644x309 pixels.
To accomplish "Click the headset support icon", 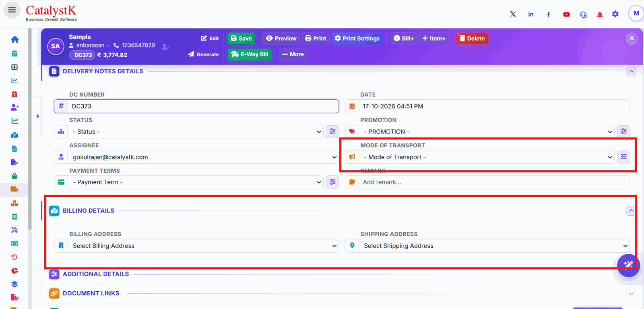I will point(583,15).
